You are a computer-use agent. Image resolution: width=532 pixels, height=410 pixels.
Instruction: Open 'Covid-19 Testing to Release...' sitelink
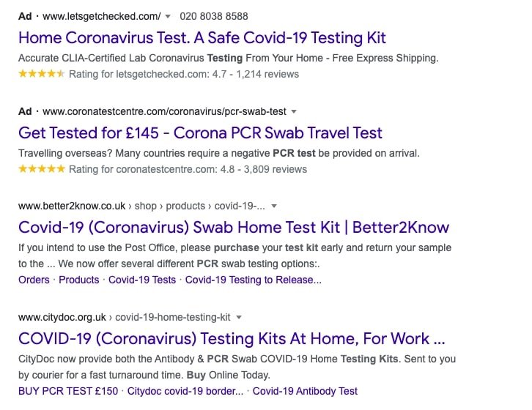pyautogui.click(x=253, y=280)
